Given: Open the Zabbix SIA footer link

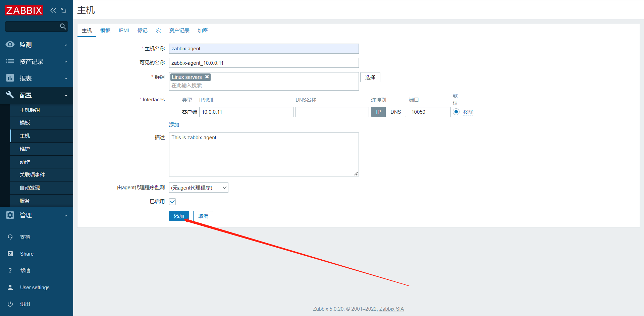Looking at the screenshot, I should coord(391,309).
